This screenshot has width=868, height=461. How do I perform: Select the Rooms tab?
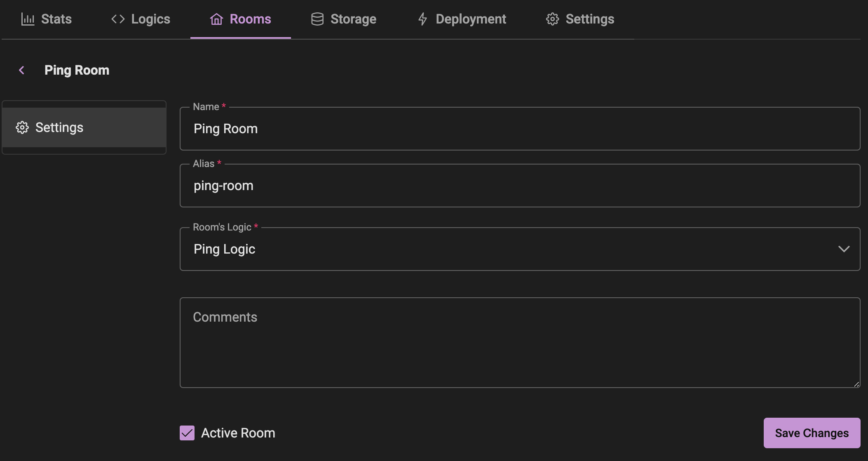[x=240, y=19]
